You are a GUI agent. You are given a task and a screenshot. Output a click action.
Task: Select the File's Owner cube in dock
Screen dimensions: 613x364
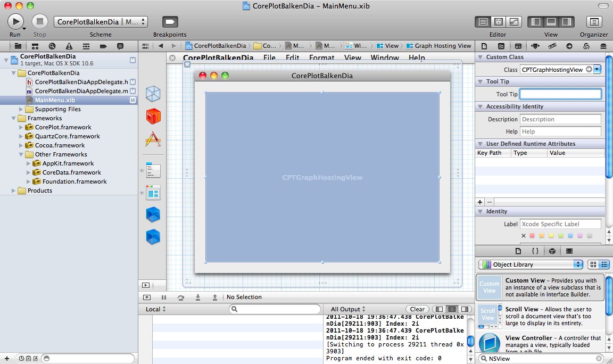[153, 94]
